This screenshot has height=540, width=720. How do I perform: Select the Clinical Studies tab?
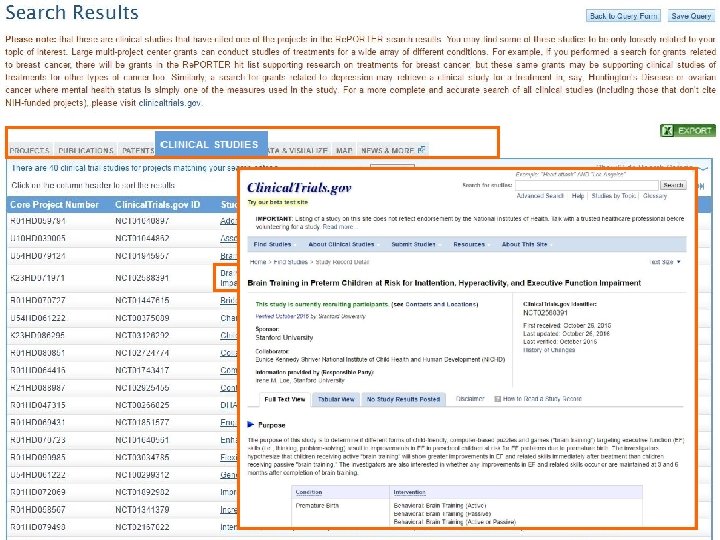(x=211, y=144)
